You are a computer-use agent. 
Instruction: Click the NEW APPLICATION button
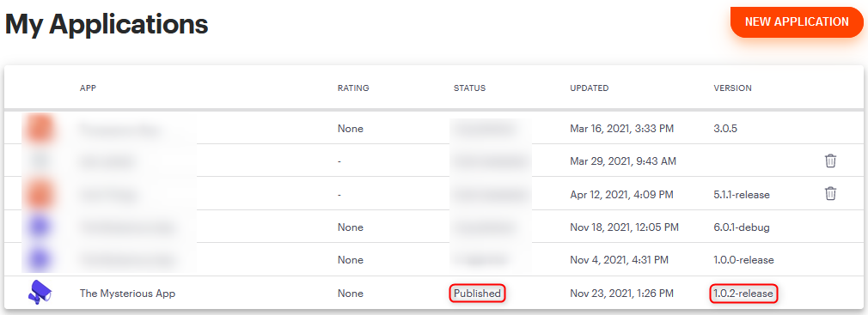(x=797, y=22)
